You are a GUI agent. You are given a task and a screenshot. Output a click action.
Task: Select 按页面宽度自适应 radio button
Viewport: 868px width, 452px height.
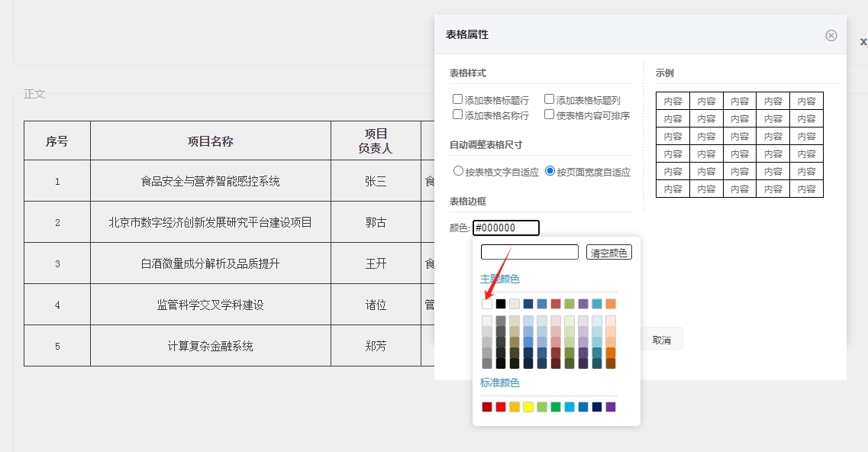pos(550,171)
